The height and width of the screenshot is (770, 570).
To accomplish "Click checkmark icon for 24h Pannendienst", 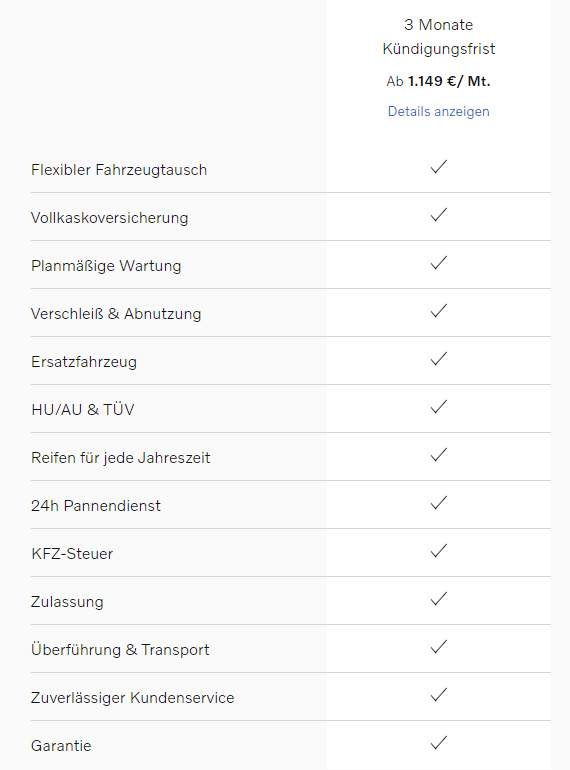I will tap(439, 503).
